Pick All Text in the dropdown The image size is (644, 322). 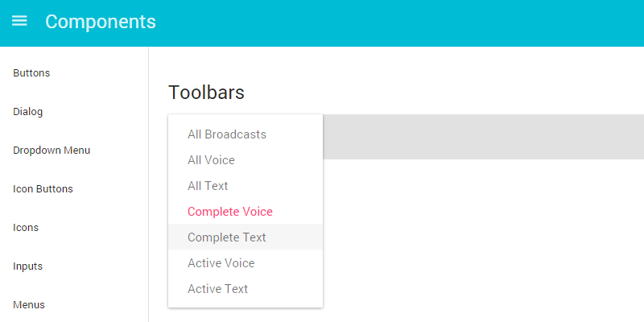(x=208, y=186)
